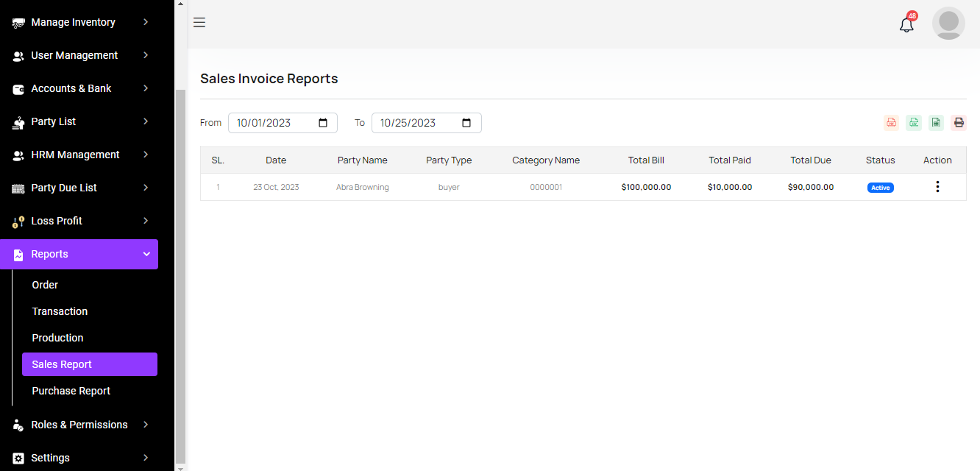
Task: Click the Active status badge
Action: point(880,188)
